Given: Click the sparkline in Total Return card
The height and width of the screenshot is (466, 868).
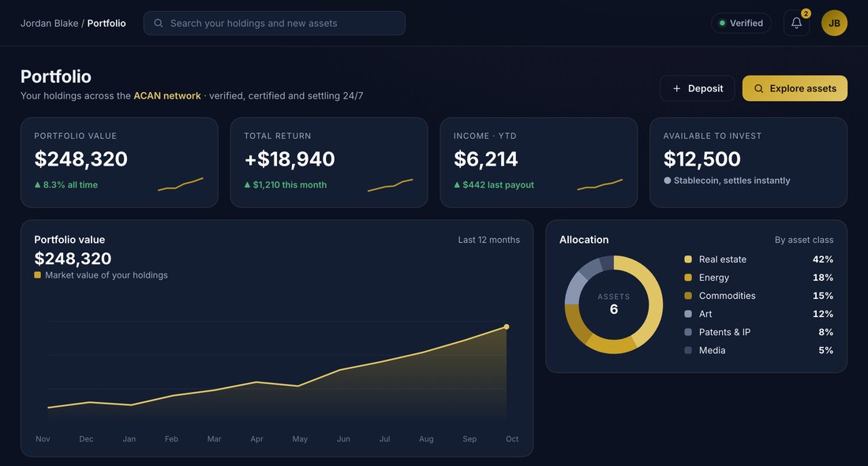Looking at the screenshot, I should pos(391,185).
